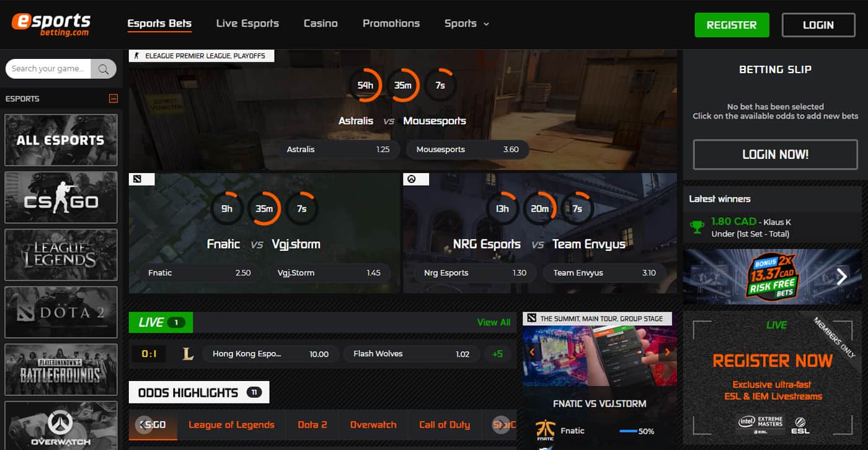Open the All Esports tile
868x450 pixels.
[x=61, y=140]
